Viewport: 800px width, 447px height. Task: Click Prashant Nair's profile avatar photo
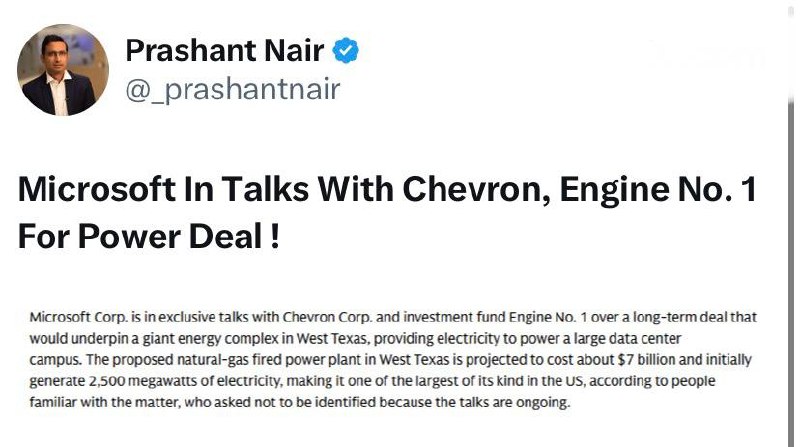pyautogui.click(x=63, y=70)
